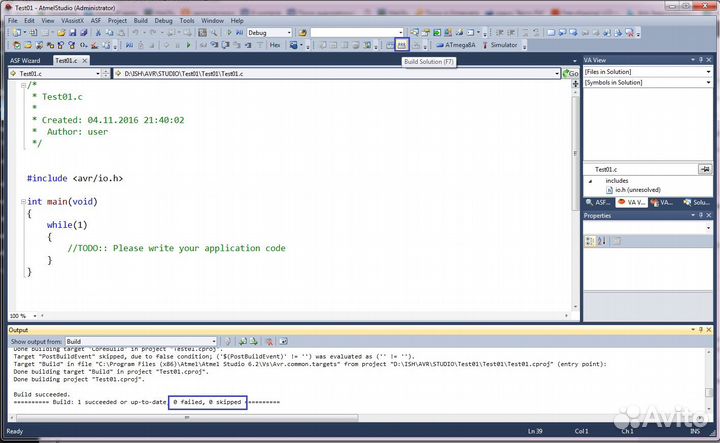
Task: Click Categorized icon in Properties panel
Action: pyautogui.click(x=590, y=241)
